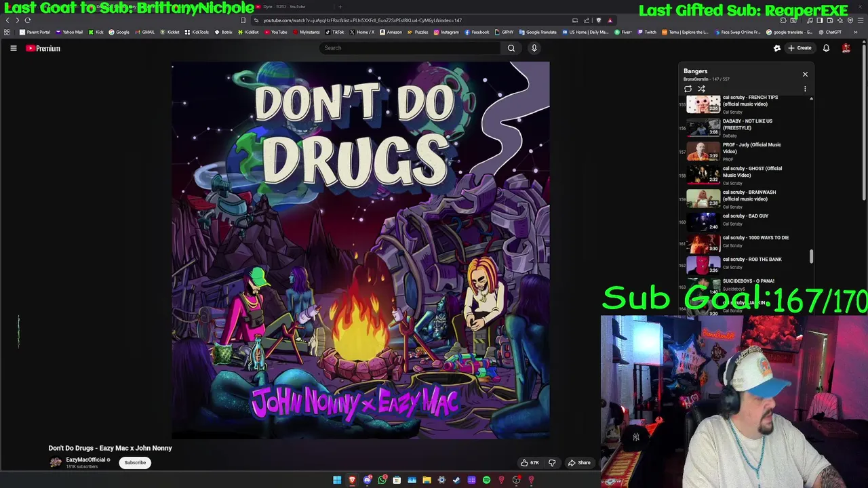Reload the current browser page

[x=28, y=20]
